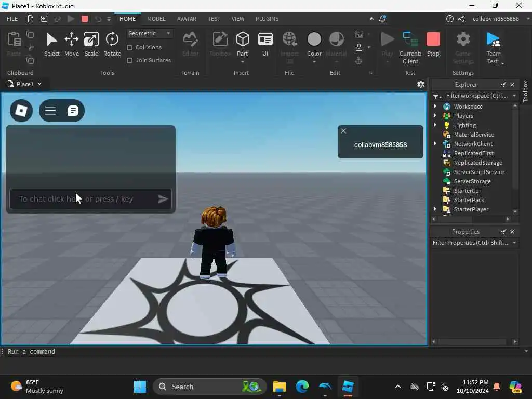The width and height of the screenshot is (532, 399).
Task: Click the new file icon in quick access bar
Action: click(x=31, y=19)
